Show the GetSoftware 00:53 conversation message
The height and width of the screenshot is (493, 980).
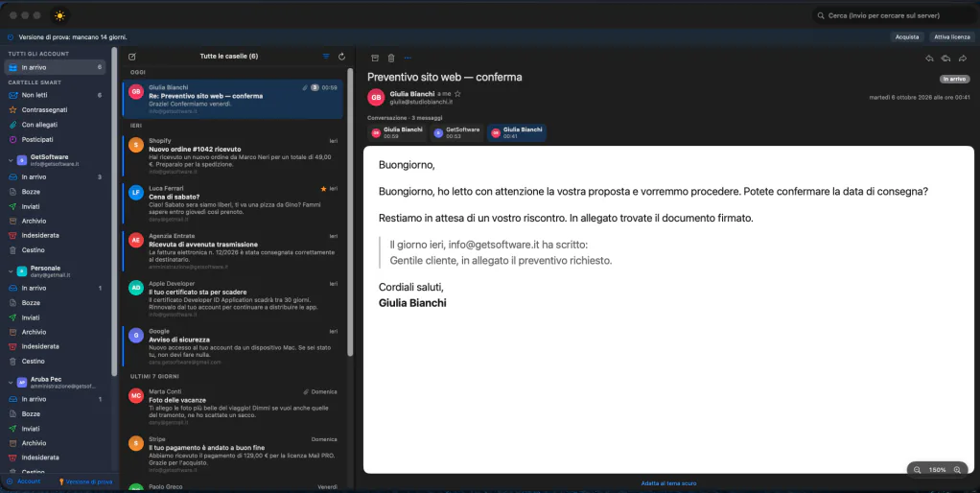point(456,132)
